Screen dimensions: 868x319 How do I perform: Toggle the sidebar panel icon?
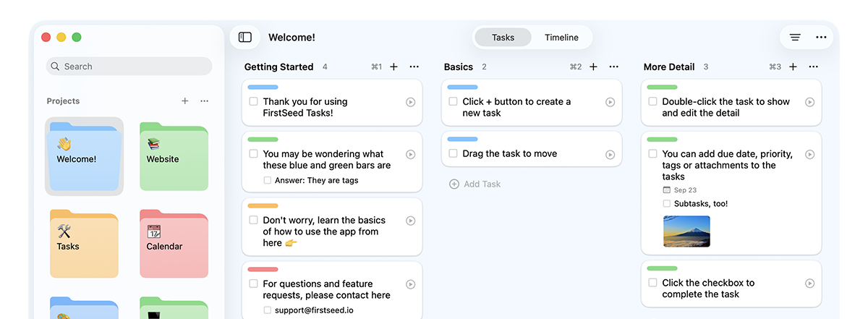[245, 37]
